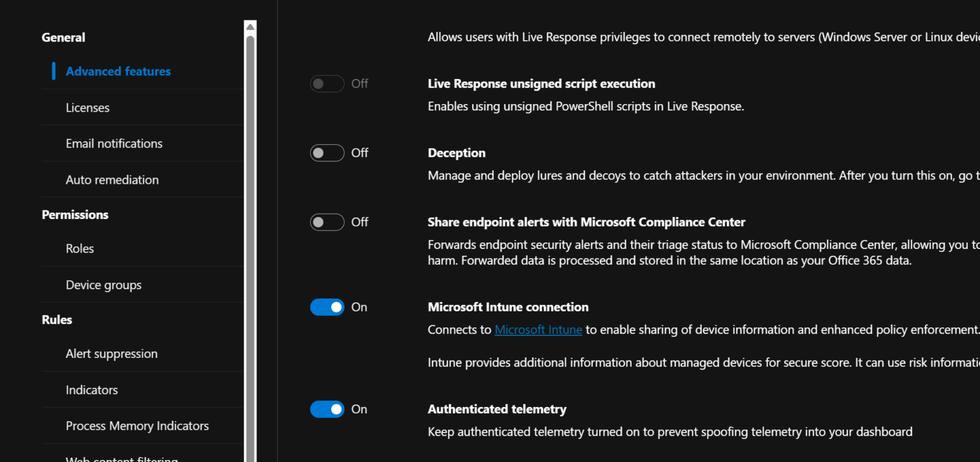Click the Deception feature heading
The width and height of the screenshot is (980, 462).
click(x=457, y=153)
